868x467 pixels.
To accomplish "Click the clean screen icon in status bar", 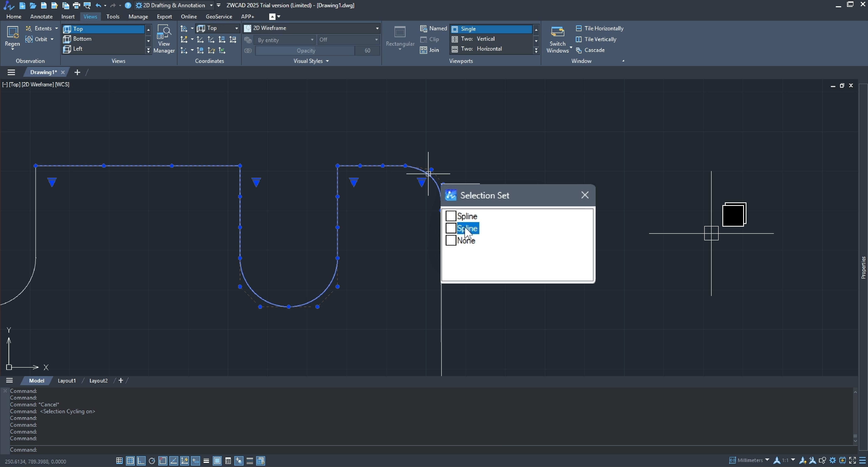I will point(852,460).
